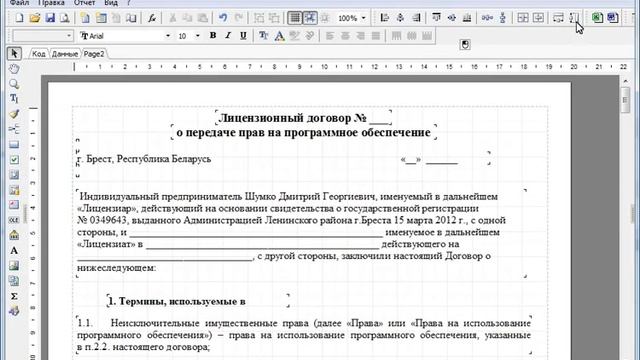Screen dimensions: 640x360
Task: Switch to the Код tab
Action: [39, 54]
